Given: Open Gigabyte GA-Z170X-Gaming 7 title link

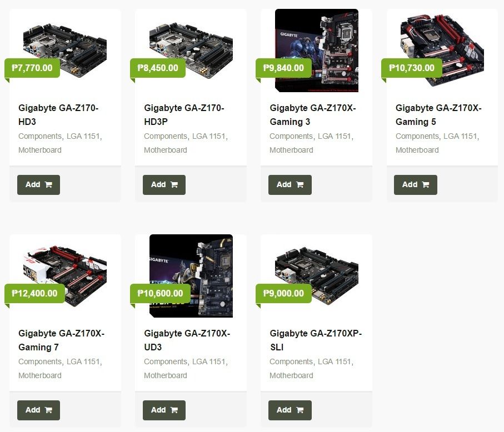Looking at the screenshot, I should 61,340.
